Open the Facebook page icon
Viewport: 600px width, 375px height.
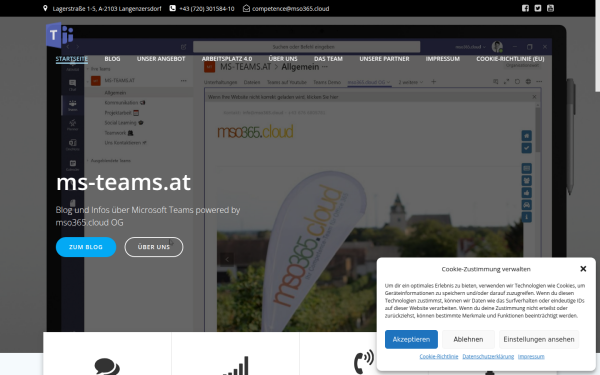coord(525,8)
